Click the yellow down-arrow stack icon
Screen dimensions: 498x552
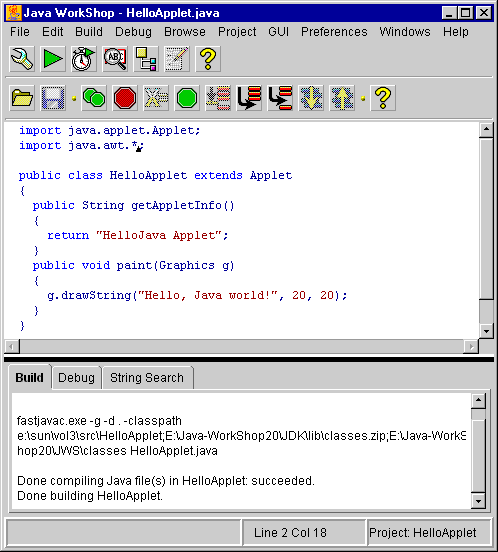click(x=311, y=98)
